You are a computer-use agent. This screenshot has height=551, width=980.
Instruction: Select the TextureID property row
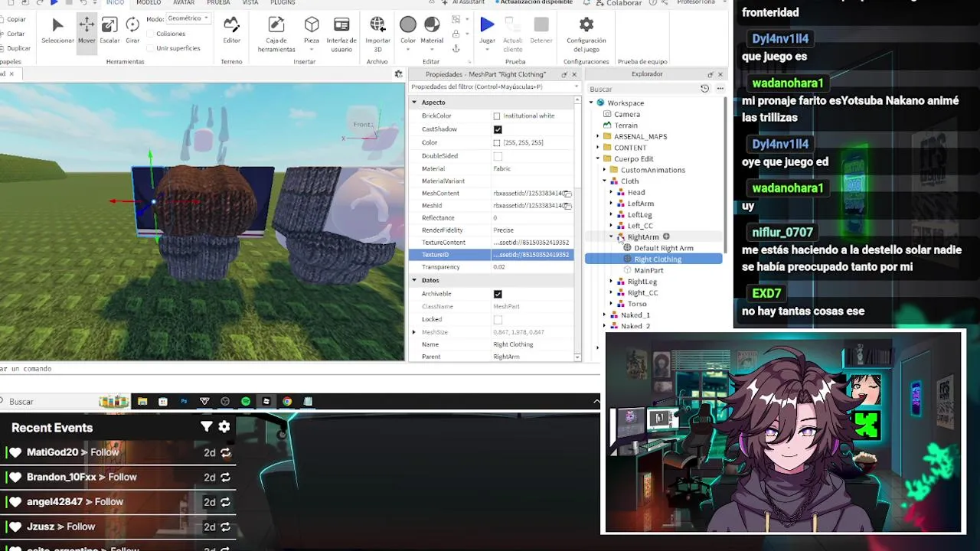491,255
